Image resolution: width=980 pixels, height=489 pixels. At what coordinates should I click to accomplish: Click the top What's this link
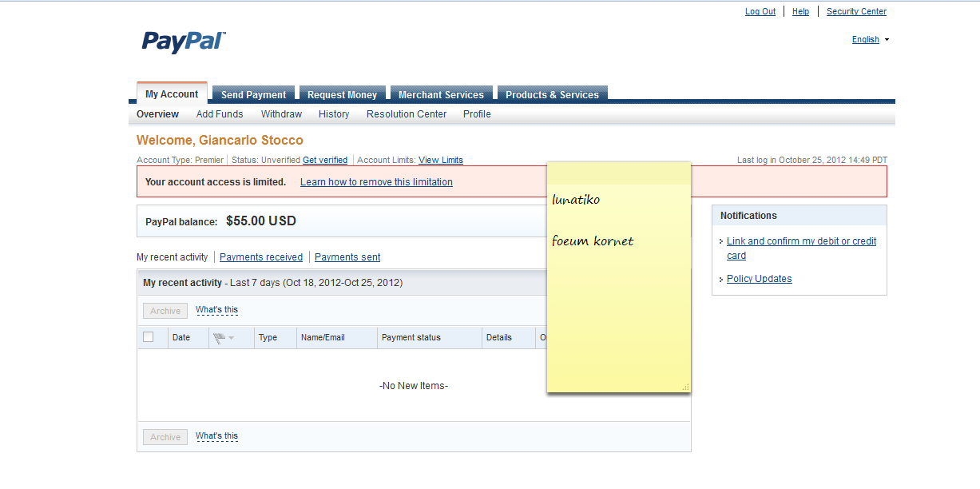pos(216,310)
